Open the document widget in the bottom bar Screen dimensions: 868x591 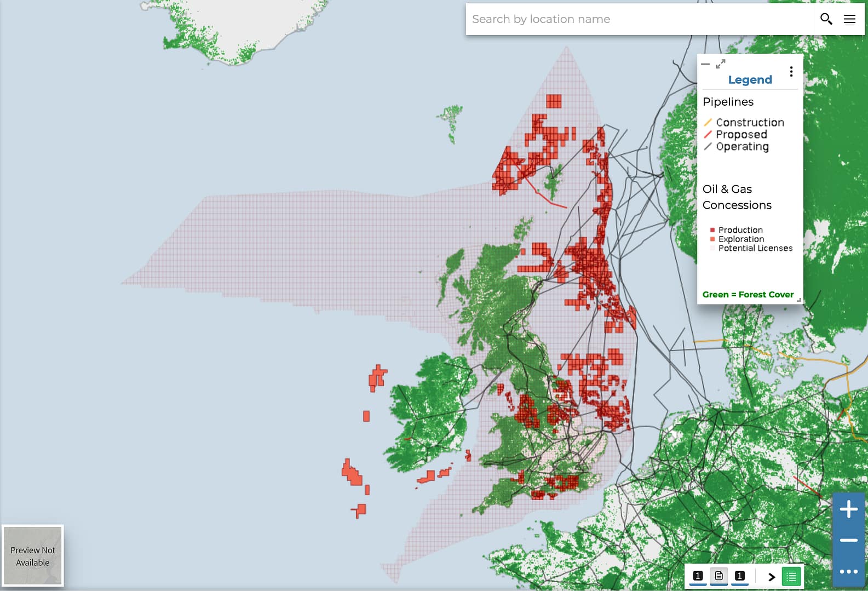pyautogui.click(x=718, y=576)
